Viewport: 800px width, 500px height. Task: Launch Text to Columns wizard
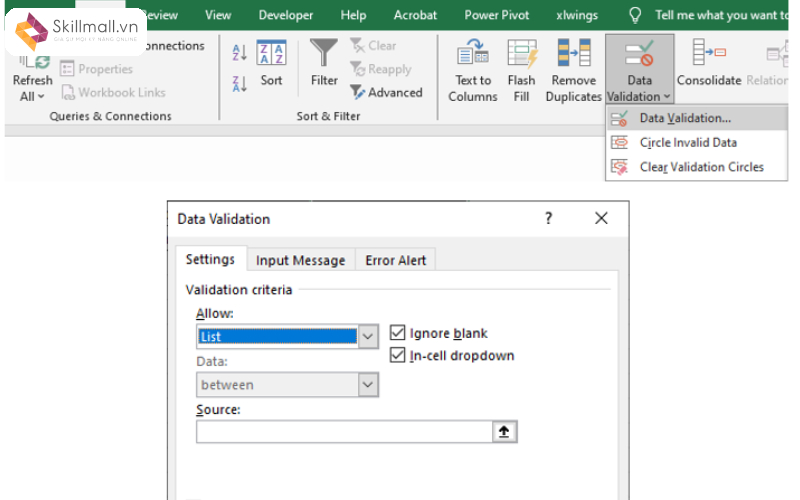[x=473, y=70]
